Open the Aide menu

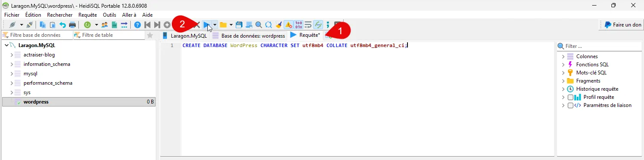(x=147, y=15)
